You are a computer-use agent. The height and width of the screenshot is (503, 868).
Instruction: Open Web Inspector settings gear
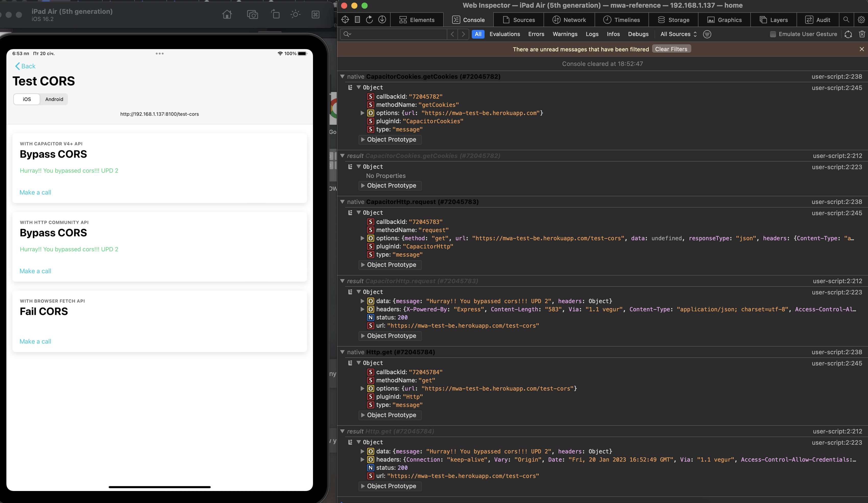click(x=861, y=20)
